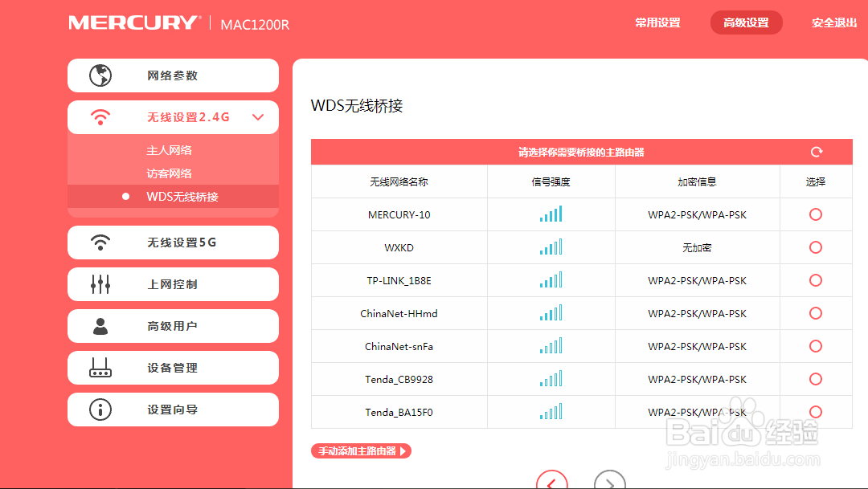Image resolution: width=868 pixels, height=489 pixels.
Task: Select the WXKD network radio button
Action: (x=816, y=247)
